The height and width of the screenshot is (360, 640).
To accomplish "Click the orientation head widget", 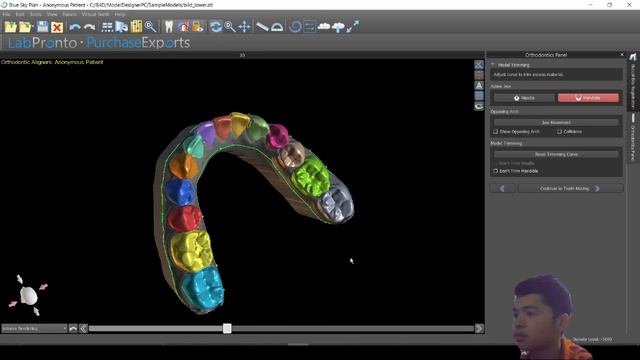I will (28, 296).
